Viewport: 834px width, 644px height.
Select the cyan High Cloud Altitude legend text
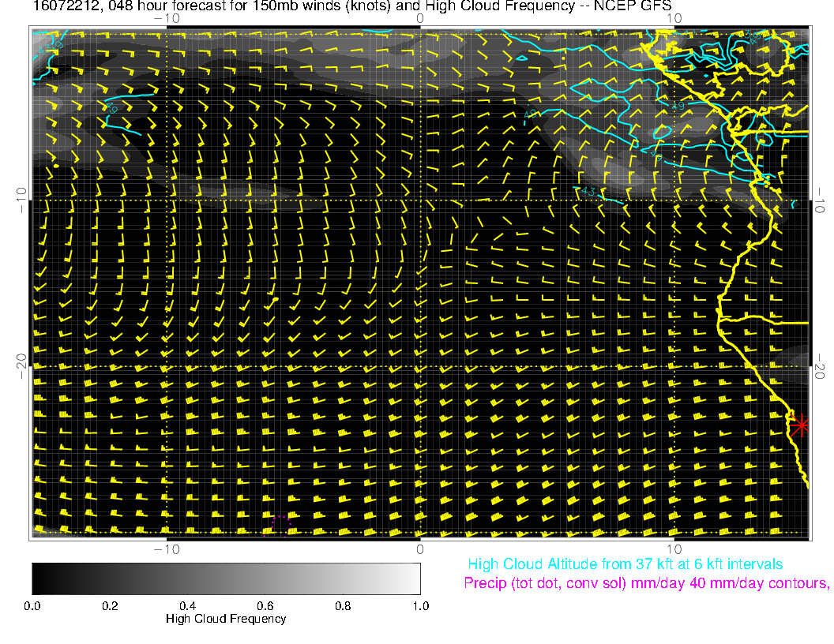[625, 564]
